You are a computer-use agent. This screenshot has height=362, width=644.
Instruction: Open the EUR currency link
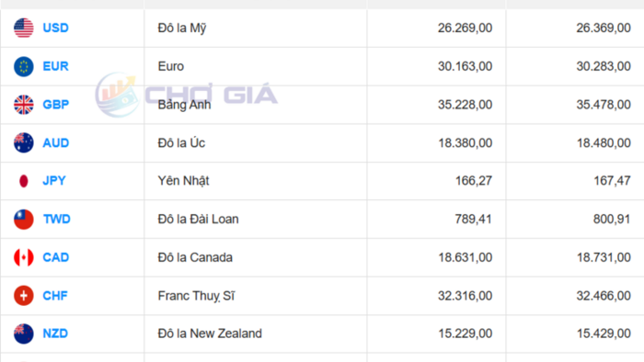[x=55, y=66]
